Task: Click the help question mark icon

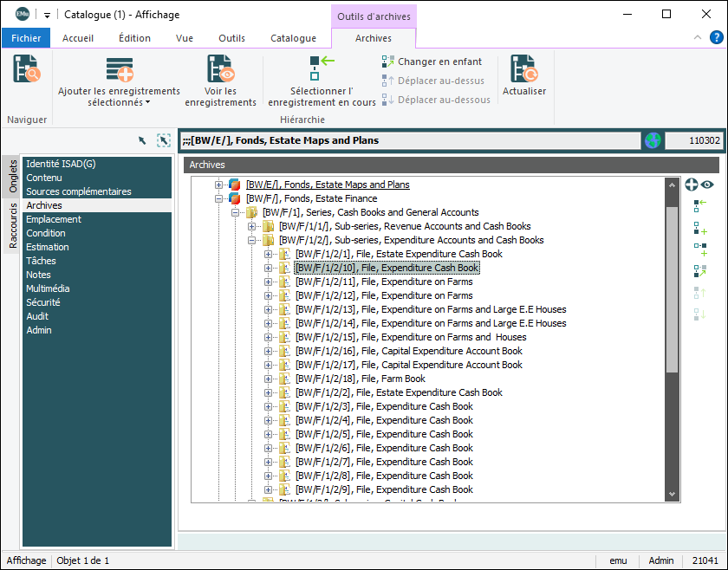Action: tap(717, 38)
